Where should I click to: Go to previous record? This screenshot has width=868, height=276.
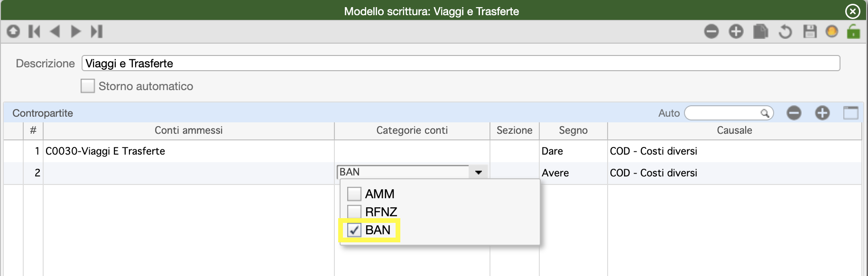pyautogui.click(x=55, y=31)
